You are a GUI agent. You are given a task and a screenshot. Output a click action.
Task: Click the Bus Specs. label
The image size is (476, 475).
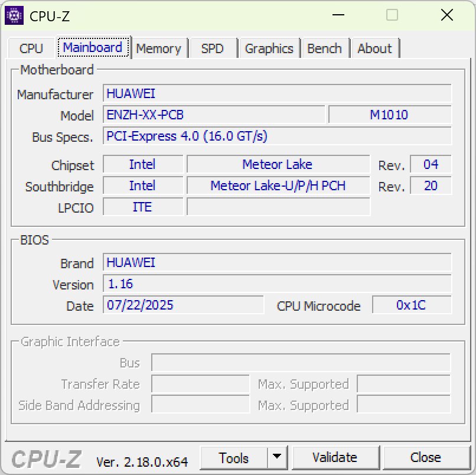coord(62,137)
